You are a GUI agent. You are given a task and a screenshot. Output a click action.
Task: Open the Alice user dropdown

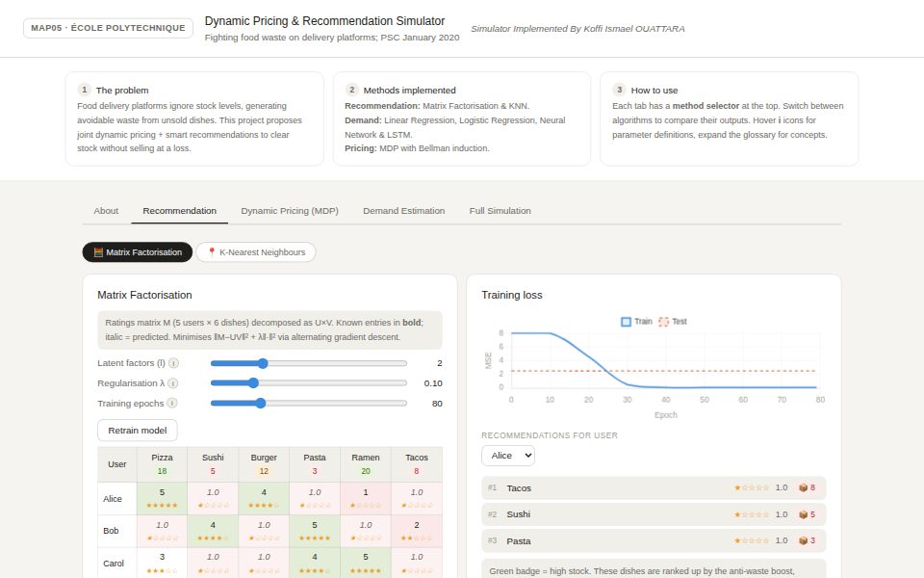coord(508,456)
